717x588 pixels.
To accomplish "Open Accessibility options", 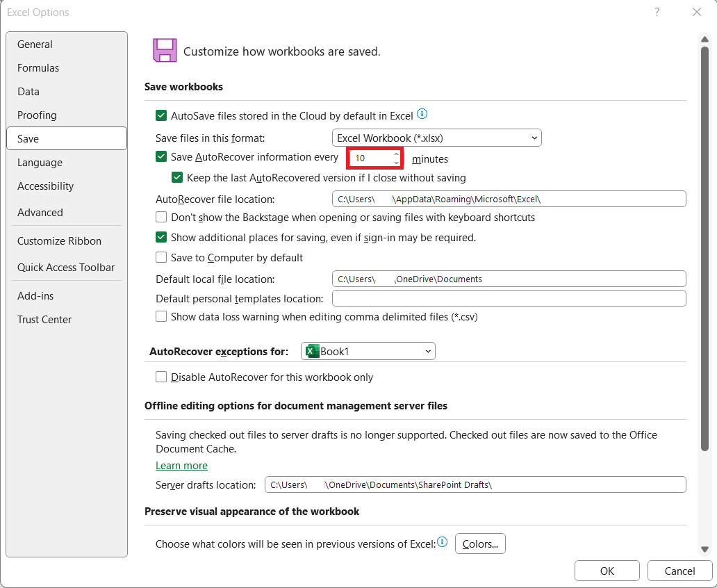I will pos(67,186).
